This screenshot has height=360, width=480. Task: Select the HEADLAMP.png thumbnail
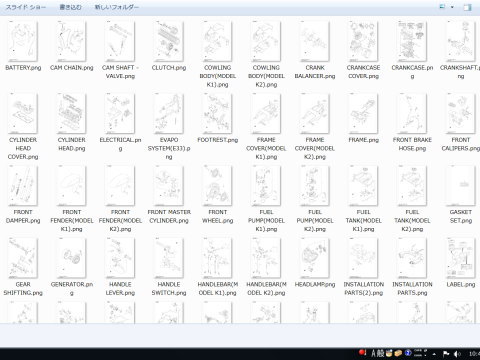[315, 258]
